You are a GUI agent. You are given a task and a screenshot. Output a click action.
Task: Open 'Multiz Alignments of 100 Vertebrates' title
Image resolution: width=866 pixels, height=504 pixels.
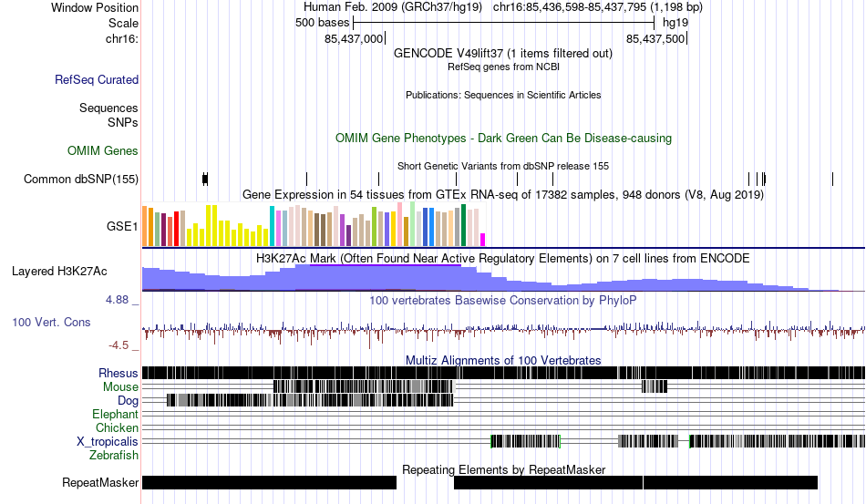tap(503, 361)
